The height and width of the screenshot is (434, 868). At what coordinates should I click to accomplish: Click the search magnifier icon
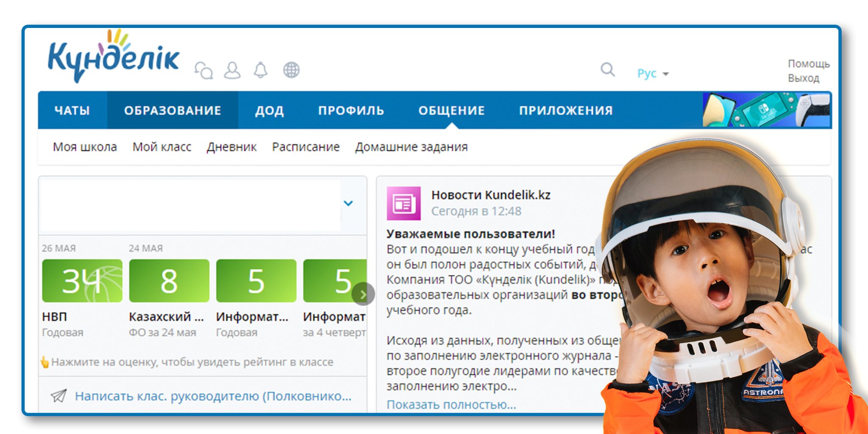click(607, 70)
